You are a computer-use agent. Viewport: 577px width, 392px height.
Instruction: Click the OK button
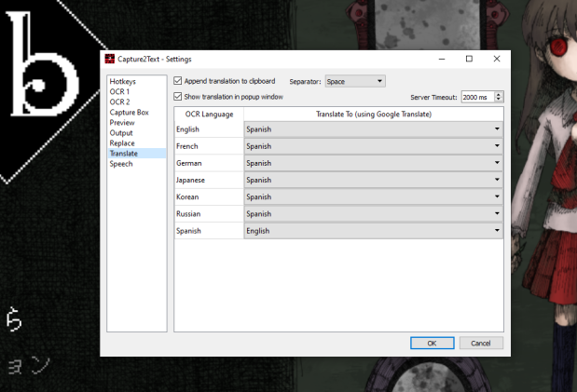point(432,343)
